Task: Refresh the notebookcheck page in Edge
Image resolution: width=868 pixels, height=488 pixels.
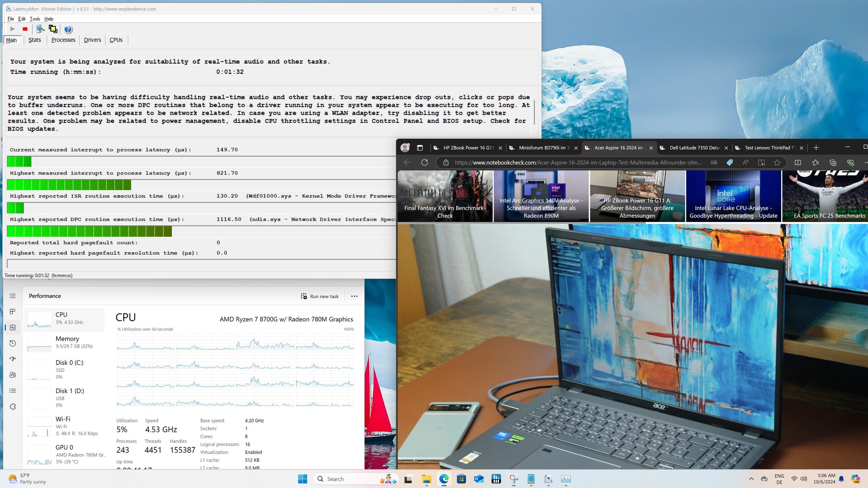Action: tap(425, 163)
